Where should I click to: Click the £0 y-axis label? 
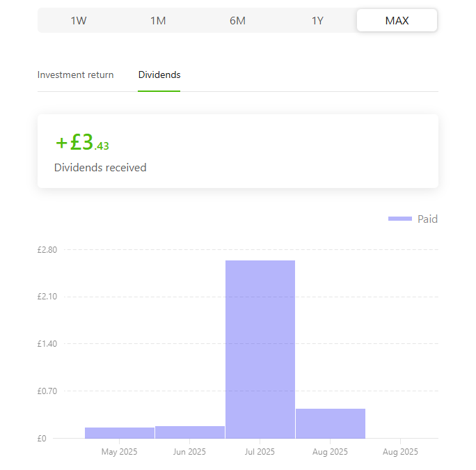42,439
